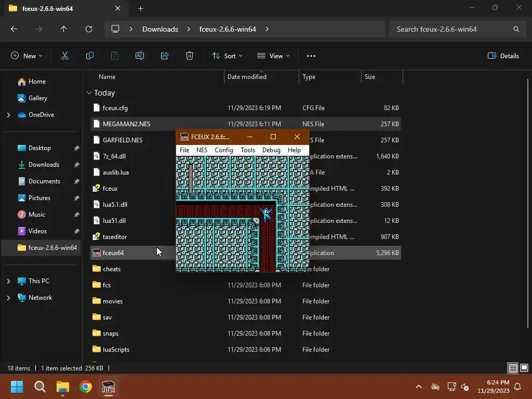Click the file list vertical scrollbar
The image size is (532, 399).
tap(528, 204)
